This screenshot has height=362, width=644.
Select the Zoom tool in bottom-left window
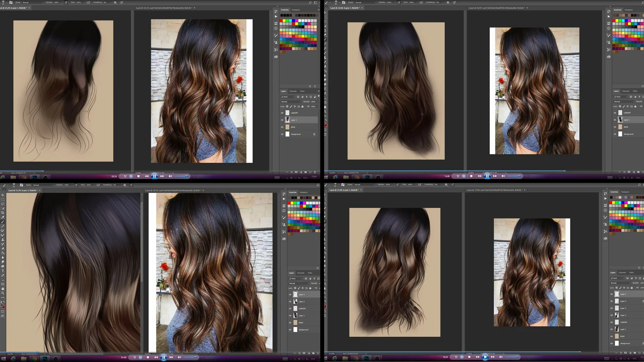tap(3, 293)
